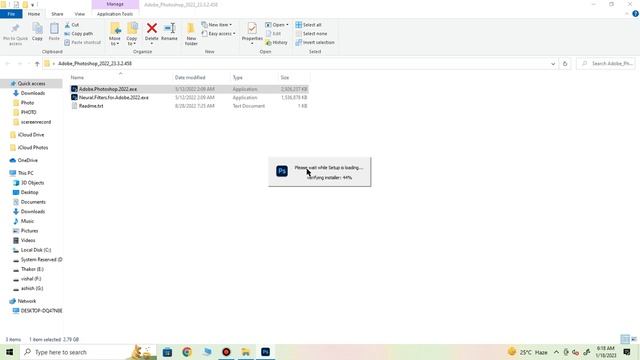Open Videos in sidebar
This screenshot has height=360, width=640.
[28, 240]
